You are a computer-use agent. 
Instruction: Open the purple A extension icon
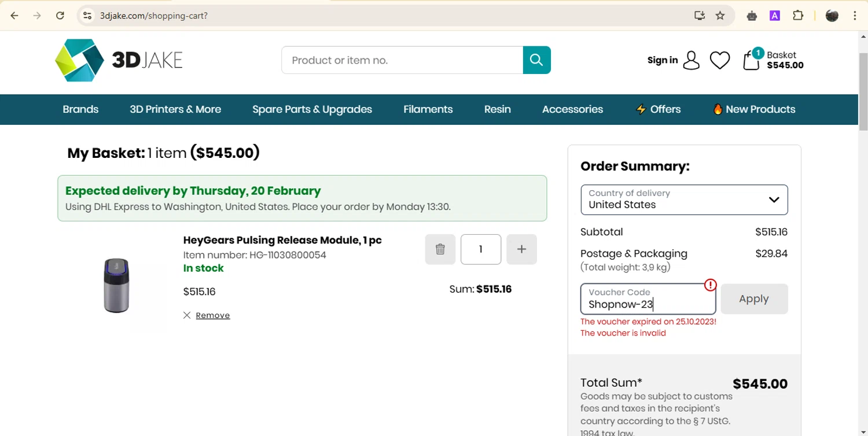(775, 16)
